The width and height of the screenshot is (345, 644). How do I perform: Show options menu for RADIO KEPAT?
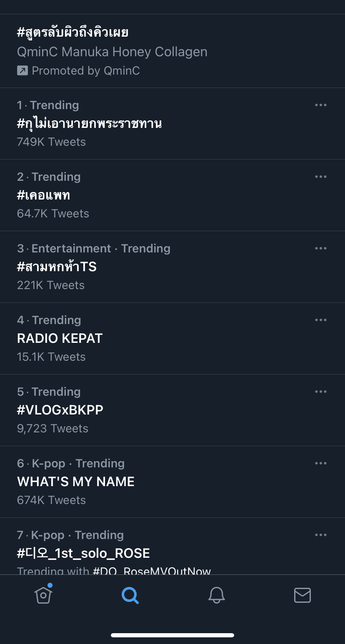point(320,320)
